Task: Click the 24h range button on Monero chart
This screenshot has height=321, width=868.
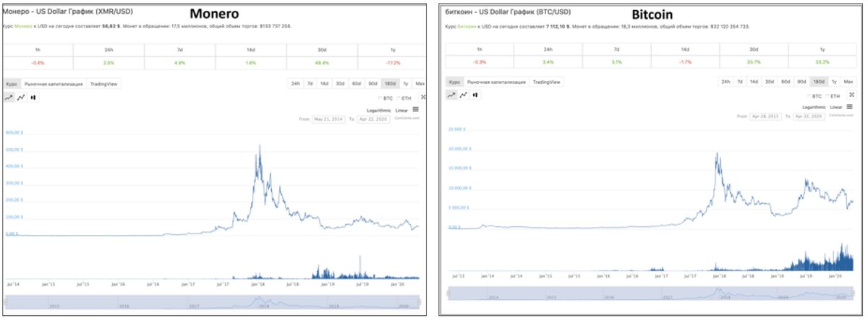Action: coord(295,84)
